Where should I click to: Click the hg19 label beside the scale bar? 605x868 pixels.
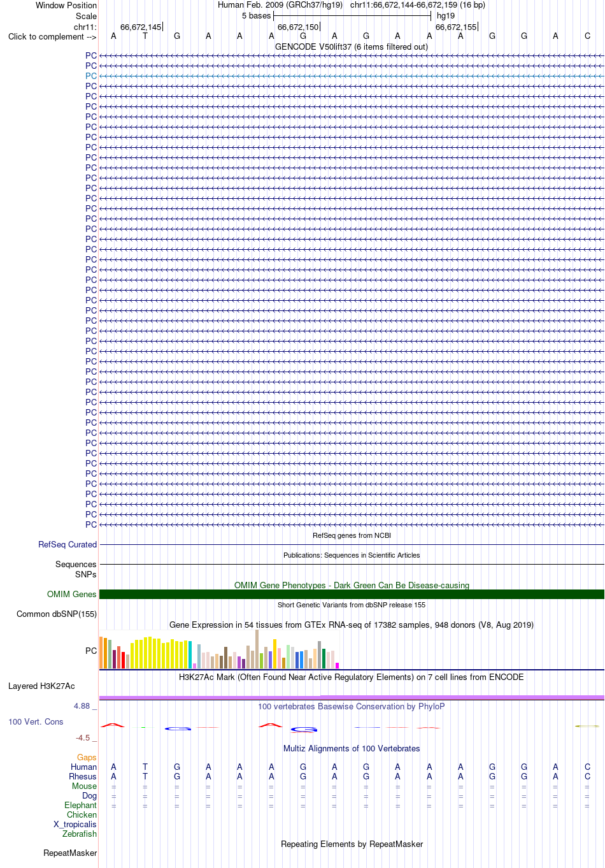pyautogui.click(x=446, y=15)
